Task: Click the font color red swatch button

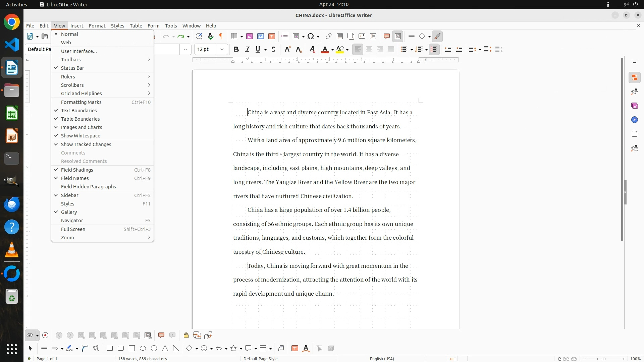Action: tap(324, 49)
